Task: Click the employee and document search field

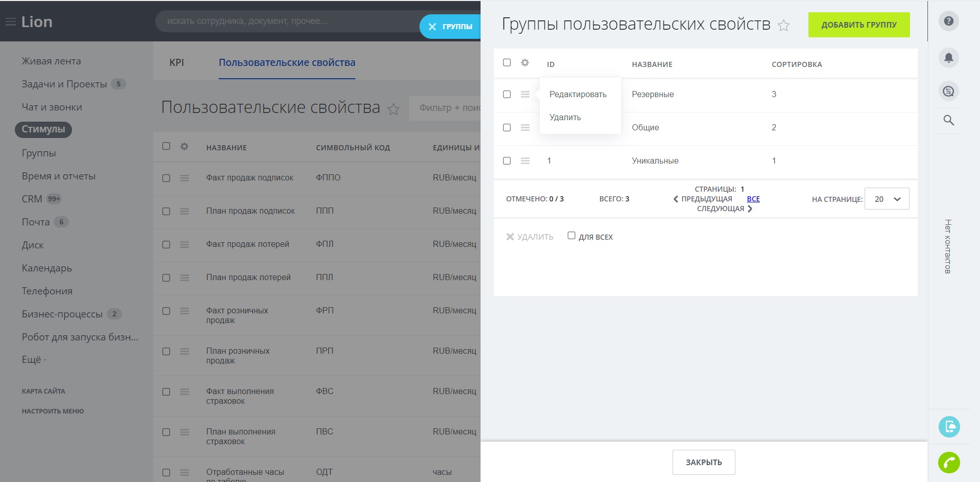Action: click(286, 21)
